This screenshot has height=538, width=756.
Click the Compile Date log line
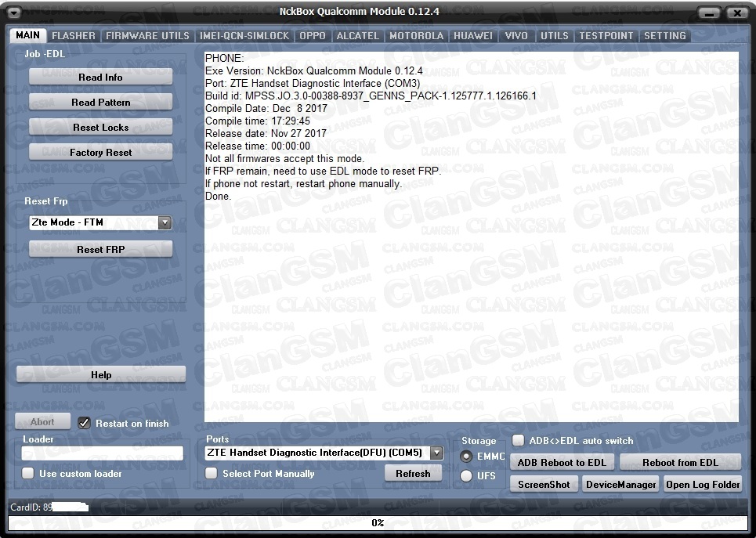click(266, 109)
